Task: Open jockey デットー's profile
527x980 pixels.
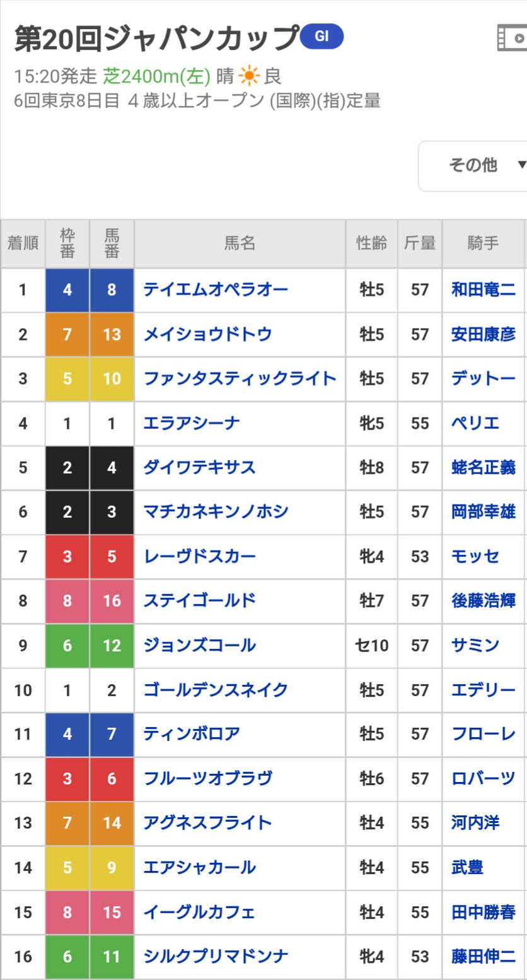Action: pyautogui.click(x=484, y=378)
